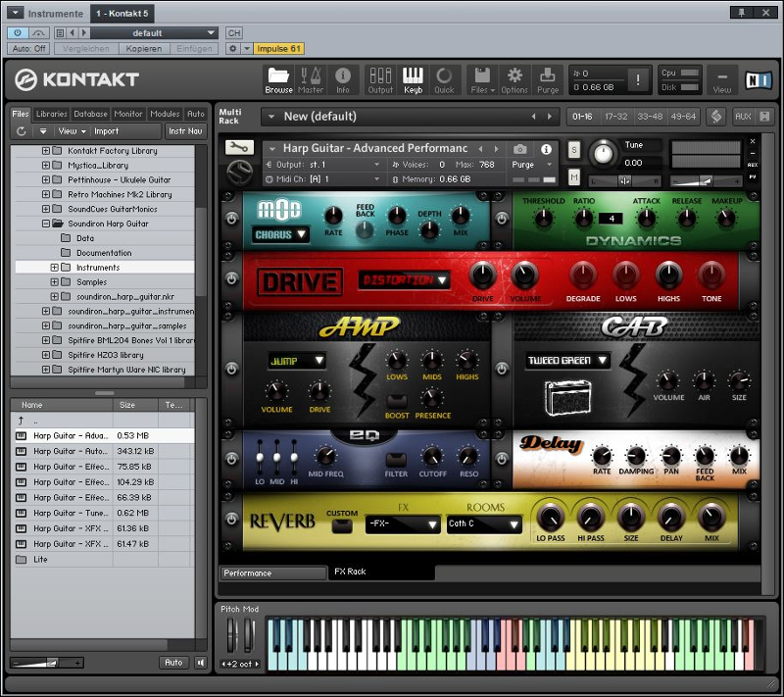Toggle the Drive effect power button
Viewport: 784px width, 697px height.
(231, 279)
